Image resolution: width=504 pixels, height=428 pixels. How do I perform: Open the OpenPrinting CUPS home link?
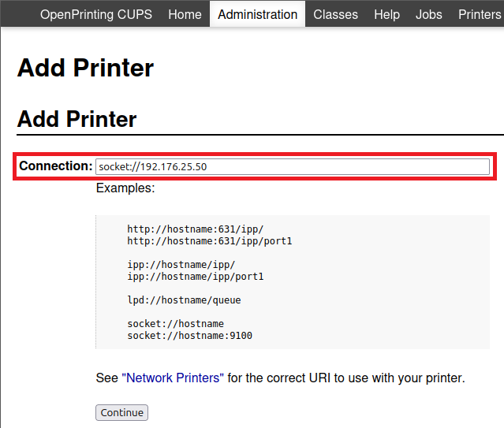(96, 14)
